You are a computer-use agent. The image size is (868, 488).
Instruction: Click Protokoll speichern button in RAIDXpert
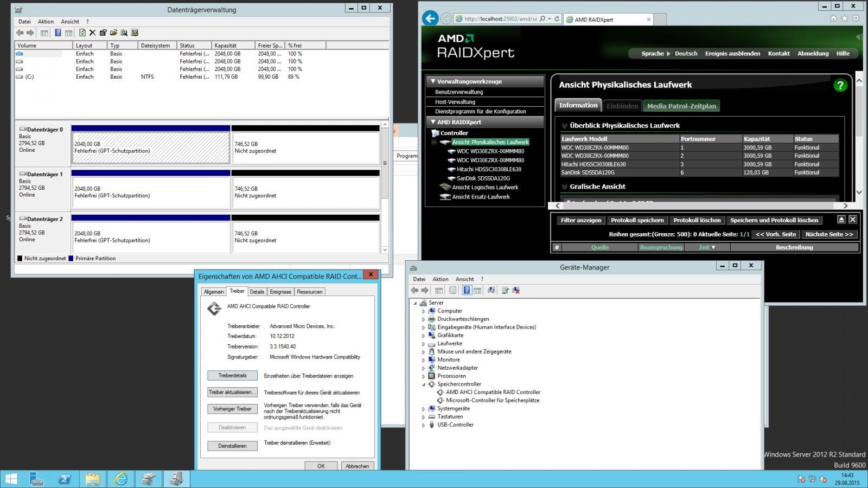pyautogui.click(x=637, y=220)
